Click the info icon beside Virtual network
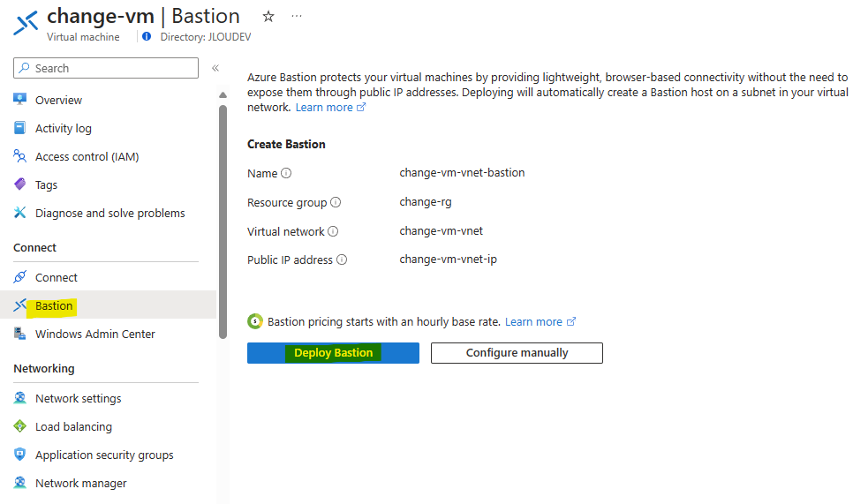 pyautogui.click(x=333, y=231)
